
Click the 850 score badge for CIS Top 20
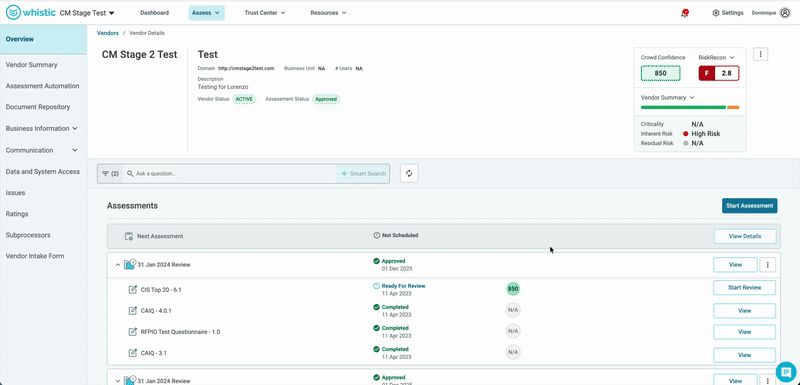[513, 289]
